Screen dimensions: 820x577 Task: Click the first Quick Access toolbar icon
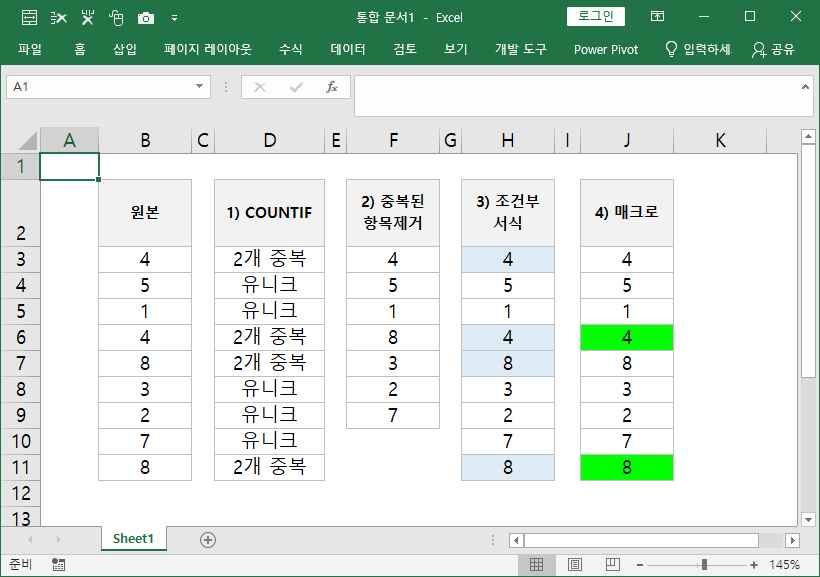[29, 18]
